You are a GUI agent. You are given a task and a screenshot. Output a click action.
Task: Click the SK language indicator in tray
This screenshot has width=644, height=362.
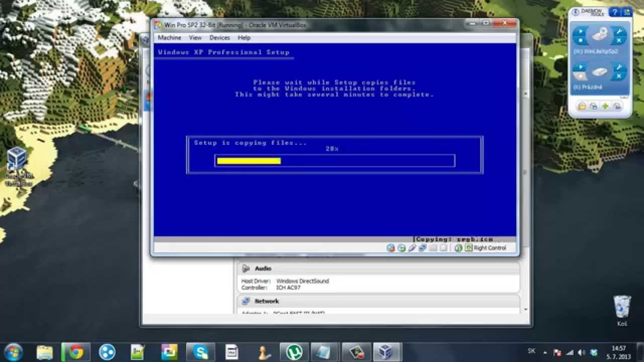532,350
